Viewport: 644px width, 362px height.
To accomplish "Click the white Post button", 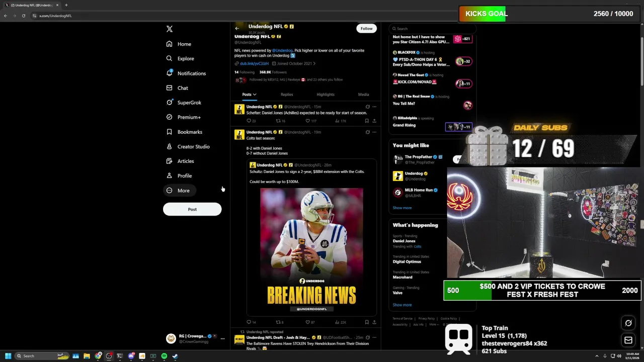I will 192,209.
